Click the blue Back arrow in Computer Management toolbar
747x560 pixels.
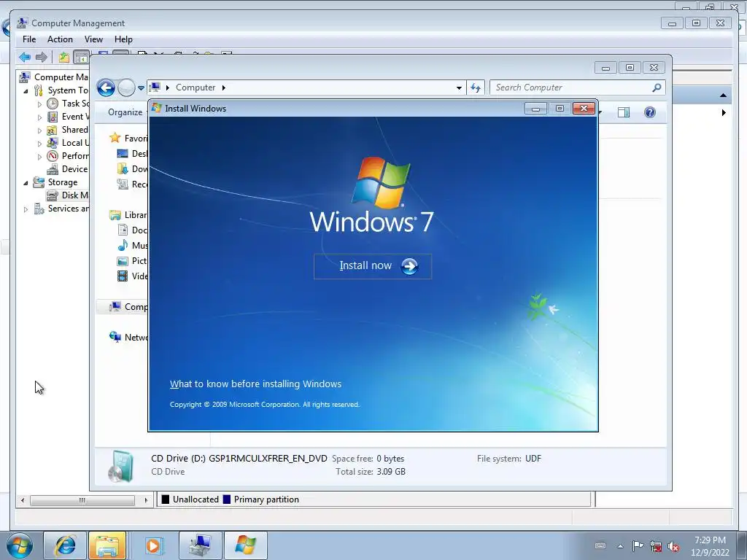point(24,57)
